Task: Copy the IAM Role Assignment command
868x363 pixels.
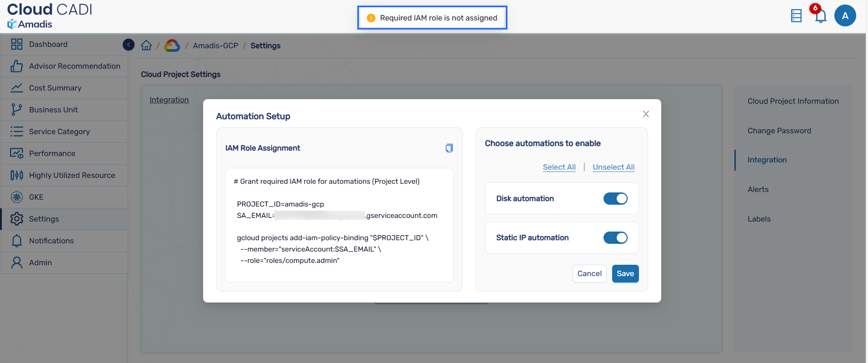Action: pyautogui.click(x=449, y=148)
